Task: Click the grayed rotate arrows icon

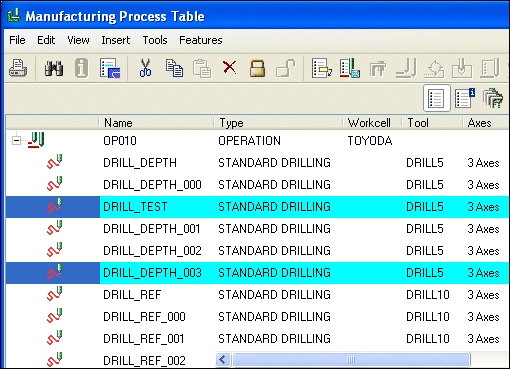Action: [434, 68]
